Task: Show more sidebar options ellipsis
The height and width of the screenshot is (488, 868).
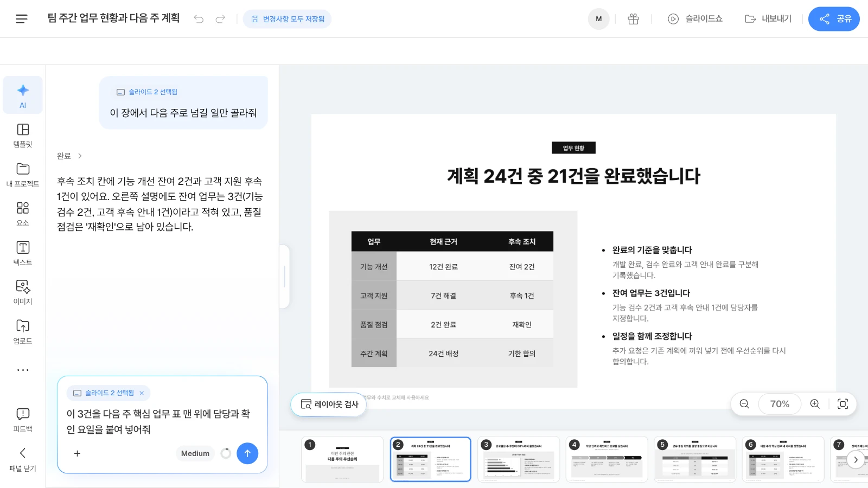Action: (x=23, y=370)
